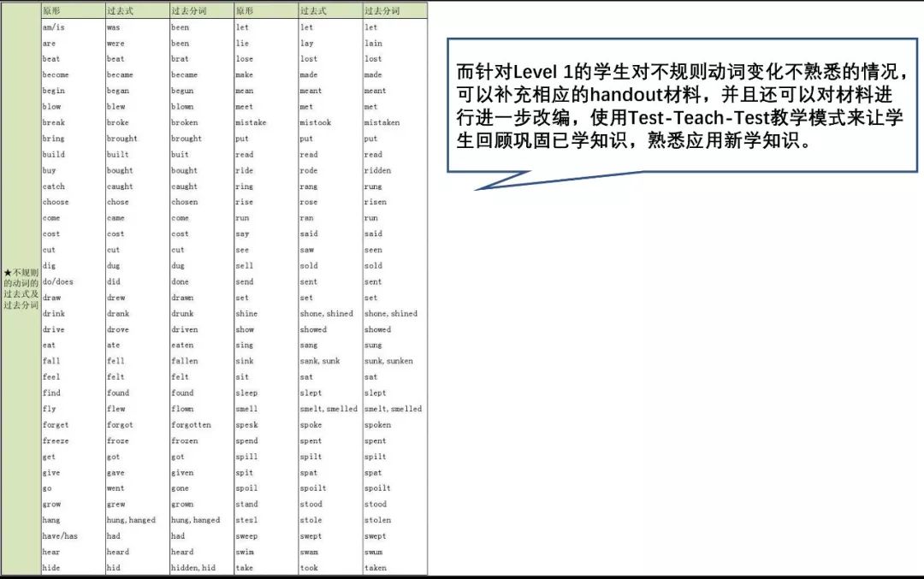Viewport: 924px width, 579px height.
Task: Click the "began" cell
Action: (x=118, y=91)
